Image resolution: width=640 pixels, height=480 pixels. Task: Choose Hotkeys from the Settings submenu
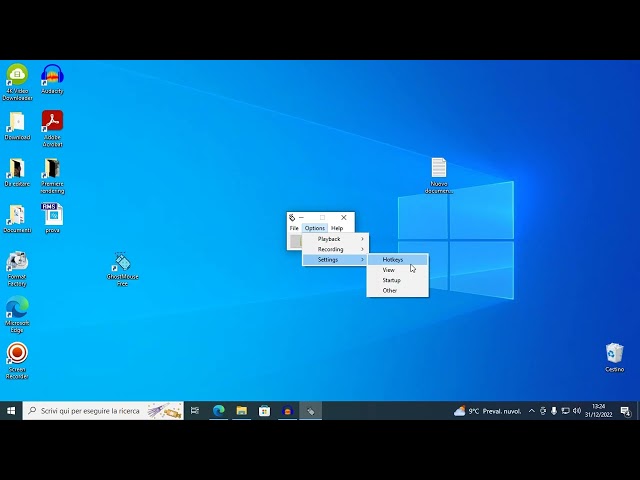[x=398, y=260]
